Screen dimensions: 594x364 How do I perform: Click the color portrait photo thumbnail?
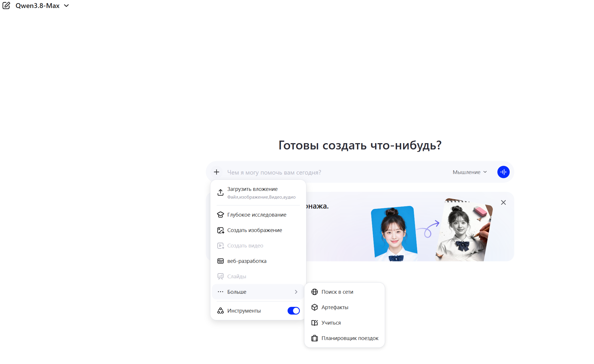coord(394,233)
